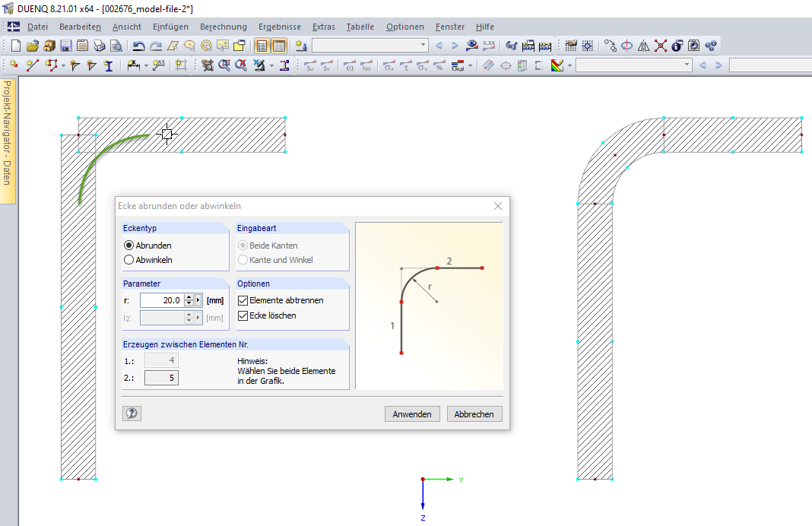The height and width of the screenshot is (526, 812).
Task: Click the Print icon
Action: 100,46
